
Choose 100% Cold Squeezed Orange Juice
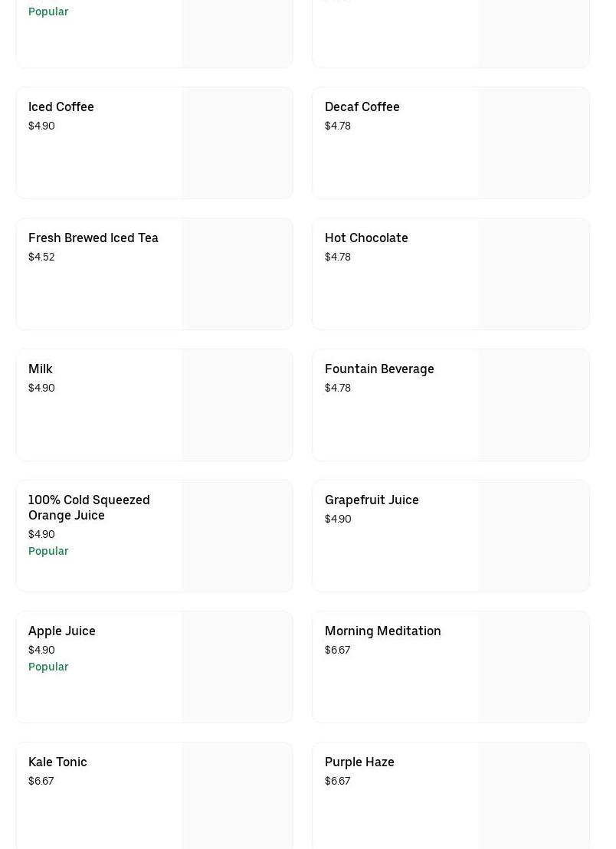(x=89, y=507)
